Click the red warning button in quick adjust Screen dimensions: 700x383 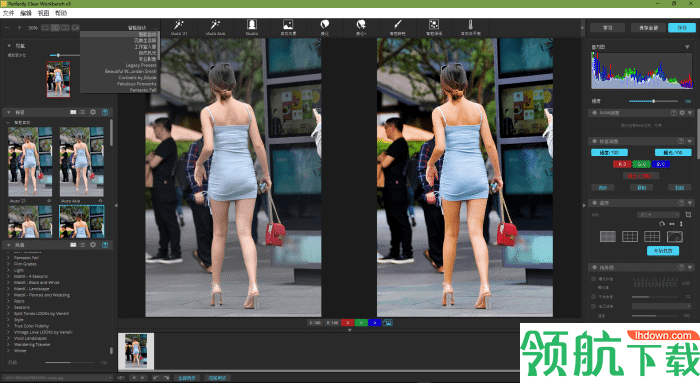click(640, 176)
